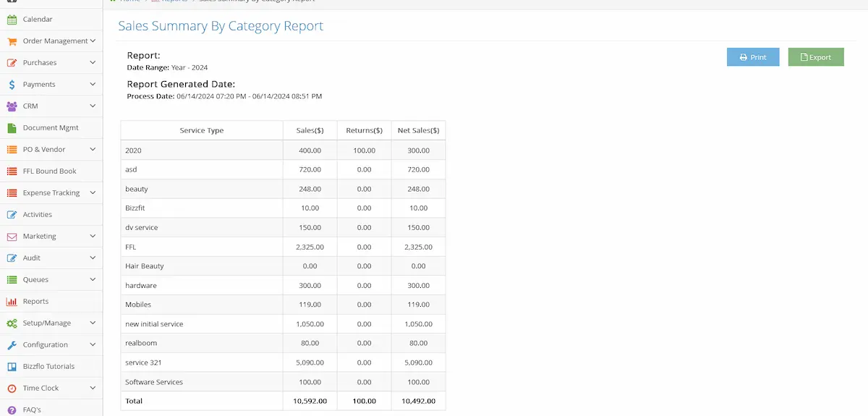This screenshot has width=868, height=416.
Task: Open Bizzflo Tutorials menu item
Action: pos(51,367)
